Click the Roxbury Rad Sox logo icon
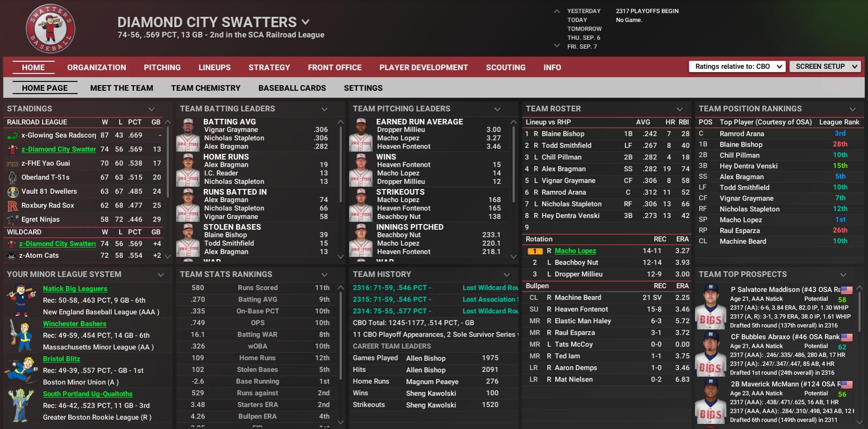Screen dimensions: 868x429 [x=13, y=205]
